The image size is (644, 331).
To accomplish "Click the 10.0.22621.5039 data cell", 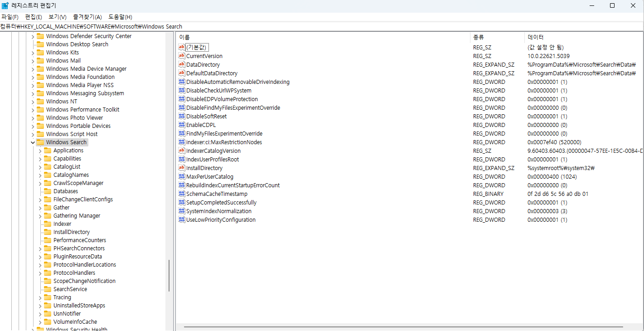I will pos(548,56).
